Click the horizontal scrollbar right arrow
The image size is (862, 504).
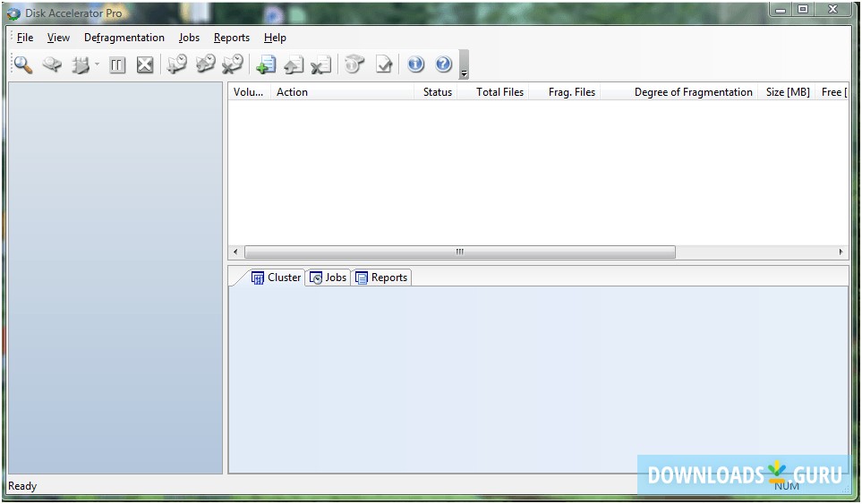tap(841, 252)
